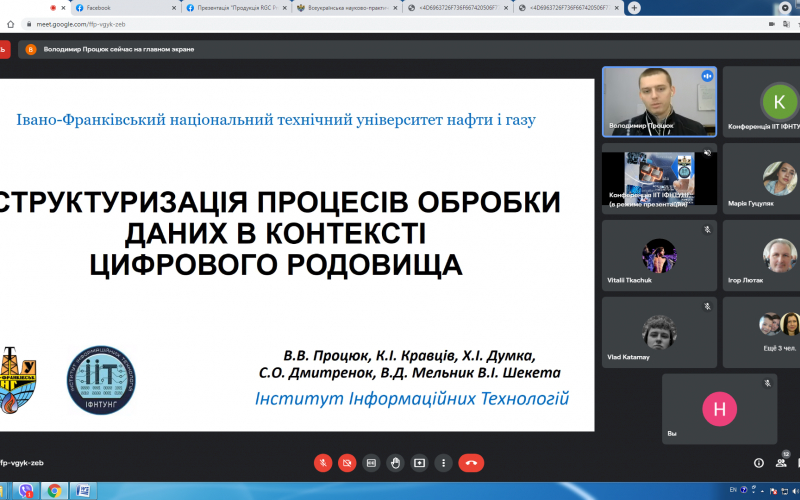Select Vitalii Tkachuk participant tile
This screenshot has height=500, width=800.
coord(659,255)
